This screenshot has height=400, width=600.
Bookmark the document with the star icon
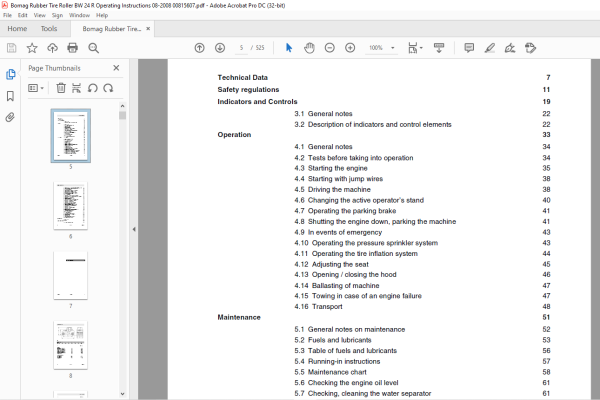click(32, 48)
